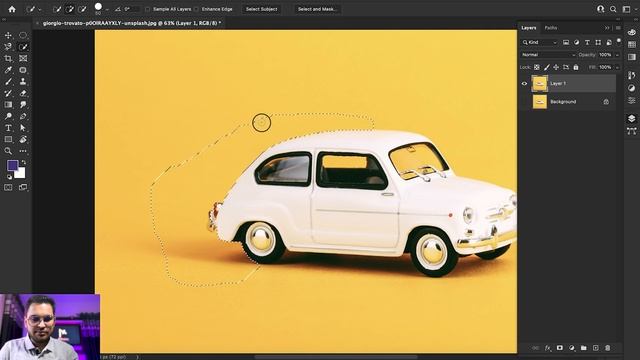Screen dimensions: 640x360
Task: Switch to the Paths tab
Action: pos(551,28)
